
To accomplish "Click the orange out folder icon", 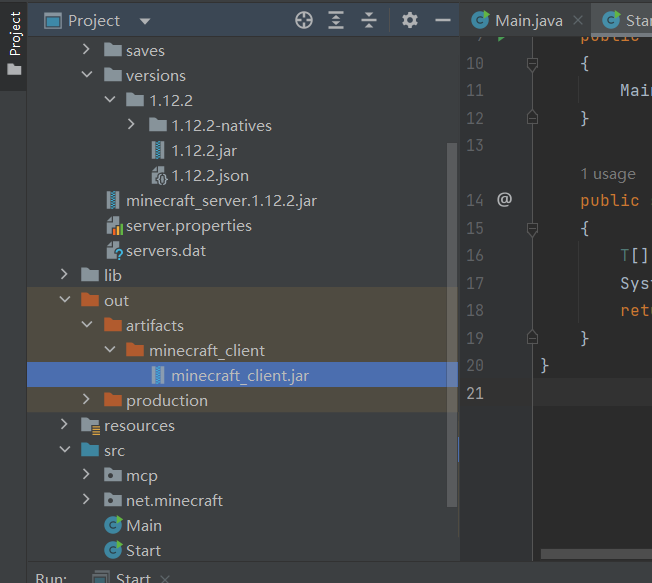I will pos(90,299).
